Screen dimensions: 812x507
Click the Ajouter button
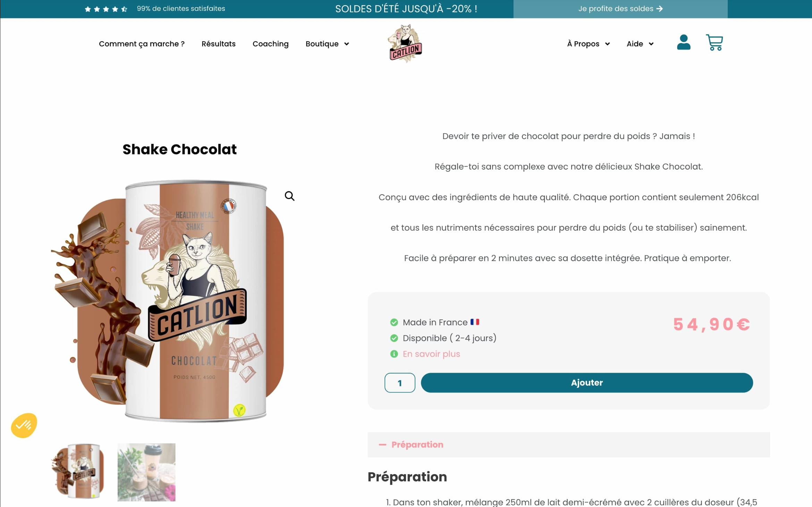[586, 383]
